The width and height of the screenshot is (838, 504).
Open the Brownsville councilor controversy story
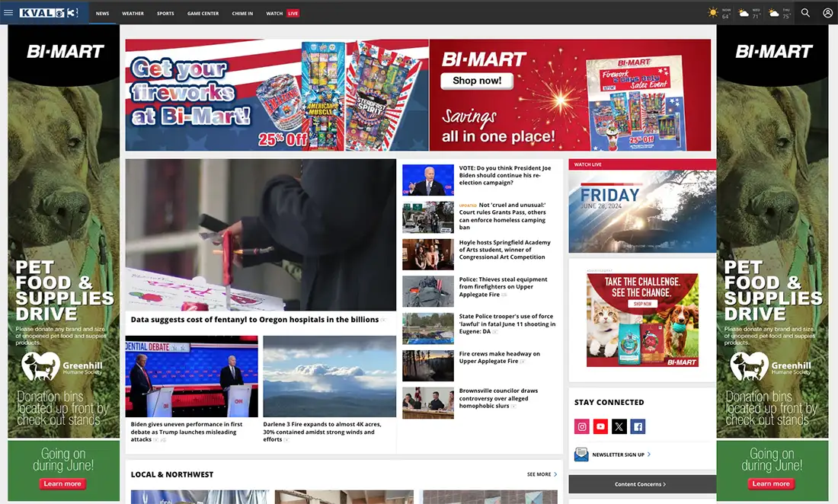[x=498, y=397]
